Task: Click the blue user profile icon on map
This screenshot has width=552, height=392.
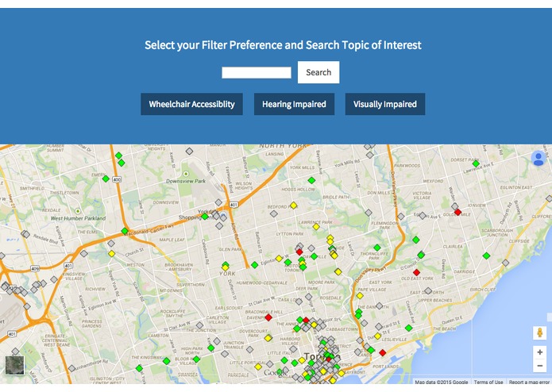Action: 538,158
